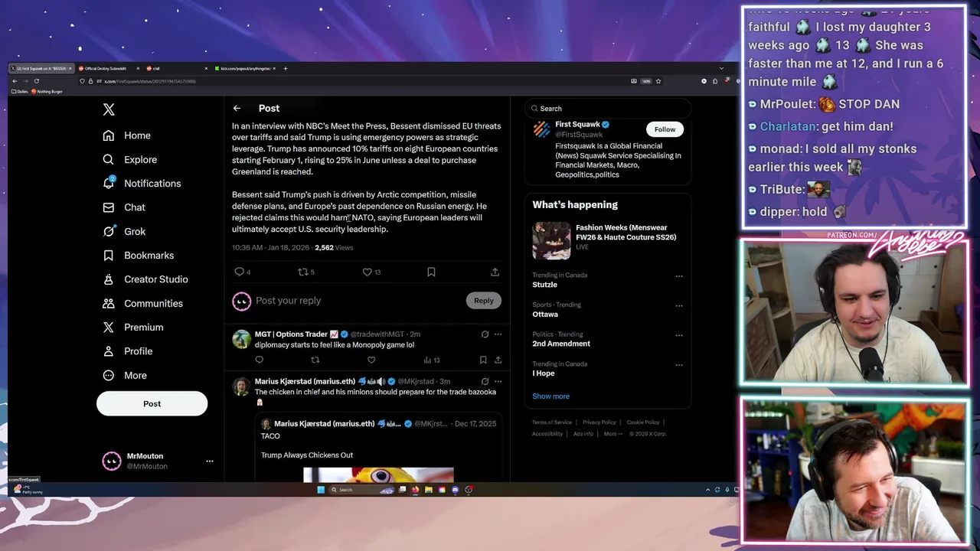This screenshot has width=980, height=551.
Task: Click the reply icon showing 4
Action: click(240, 272)
